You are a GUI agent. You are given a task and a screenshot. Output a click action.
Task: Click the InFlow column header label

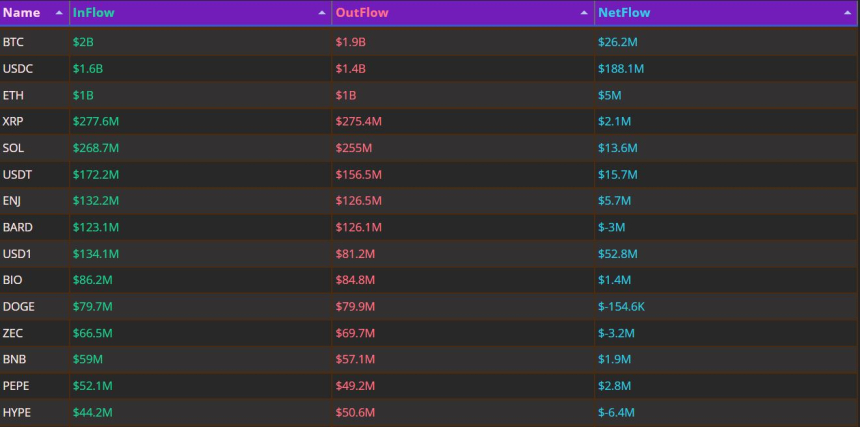[93, 13]
